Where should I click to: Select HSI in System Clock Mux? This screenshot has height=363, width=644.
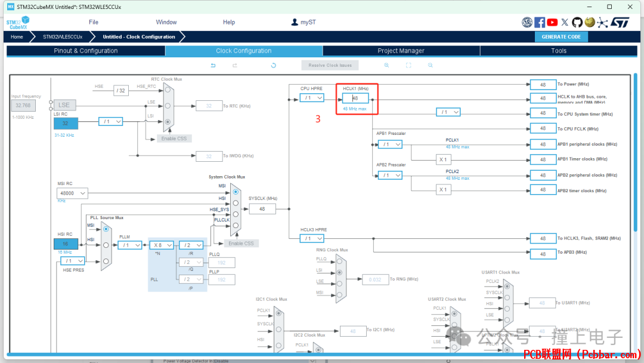[x=236, y=203]
